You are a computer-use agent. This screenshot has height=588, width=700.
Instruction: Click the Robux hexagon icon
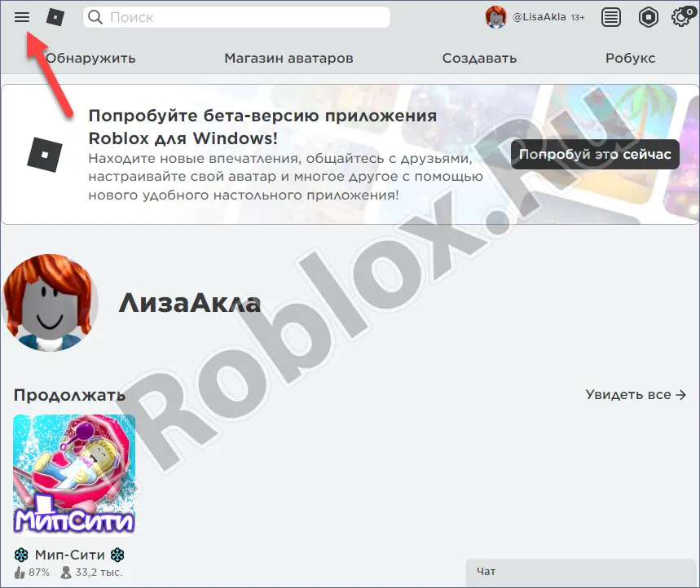[x=648, y=17]
